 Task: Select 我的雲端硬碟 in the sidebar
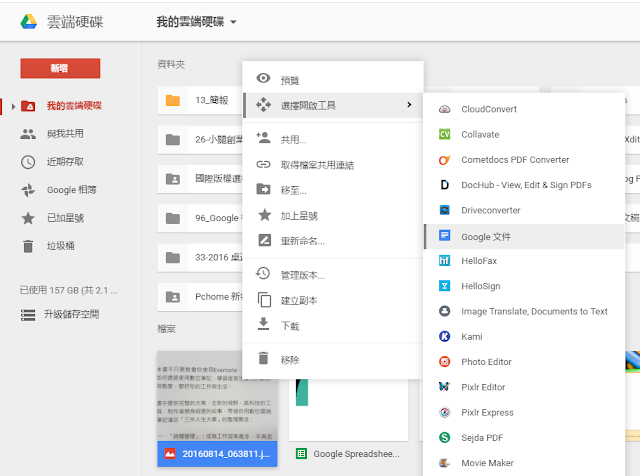point(74,106)
